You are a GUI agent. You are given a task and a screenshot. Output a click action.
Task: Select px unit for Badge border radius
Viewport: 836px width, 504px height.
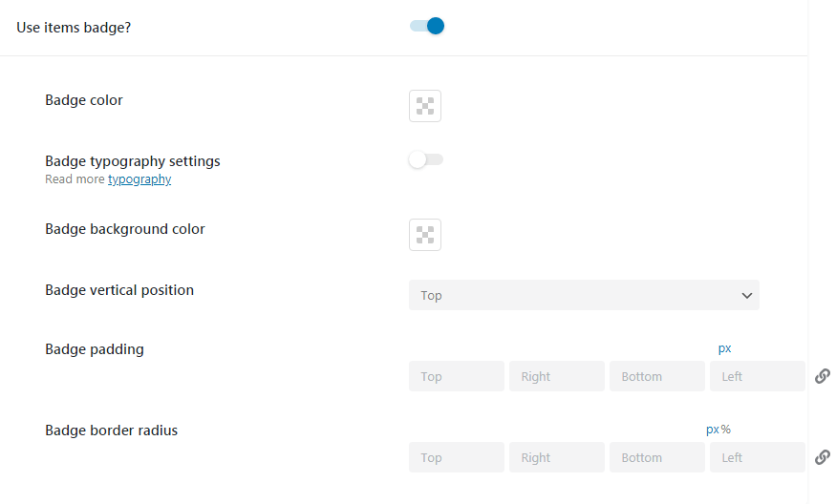click(713, 430)
